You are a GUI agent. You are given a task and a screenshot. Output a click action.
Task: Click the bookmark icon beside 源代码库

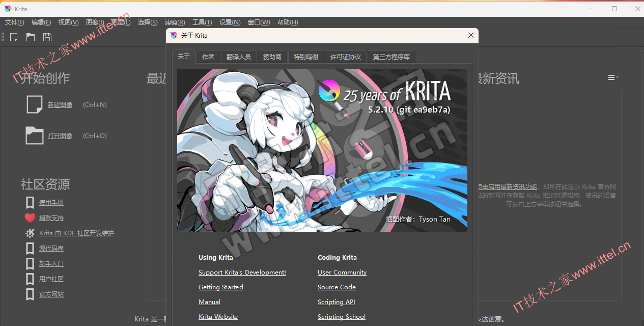click(30, 249)
